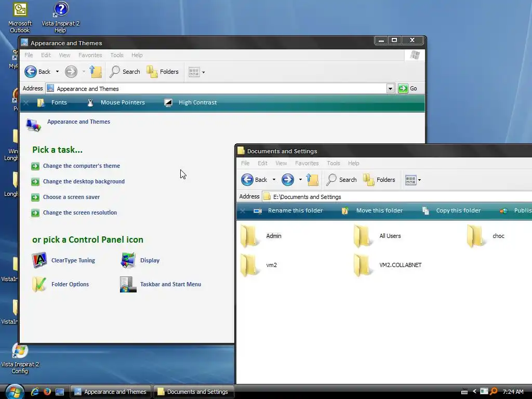Select the vm2 folder

[259, 265]
